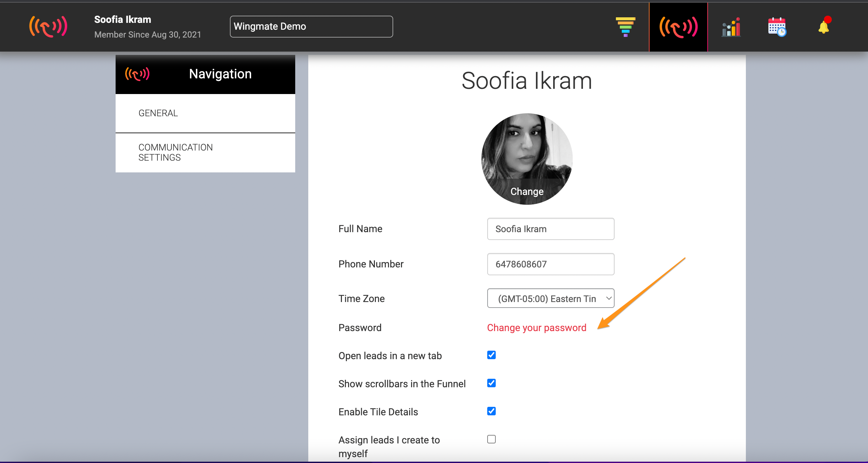Open the GENERAL navigation section

205,113
